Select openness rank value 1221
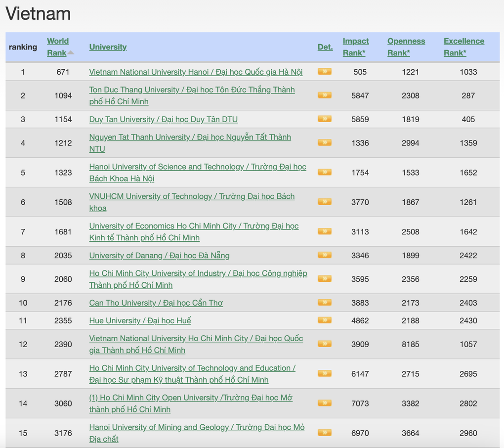 (x=411, y=72)
